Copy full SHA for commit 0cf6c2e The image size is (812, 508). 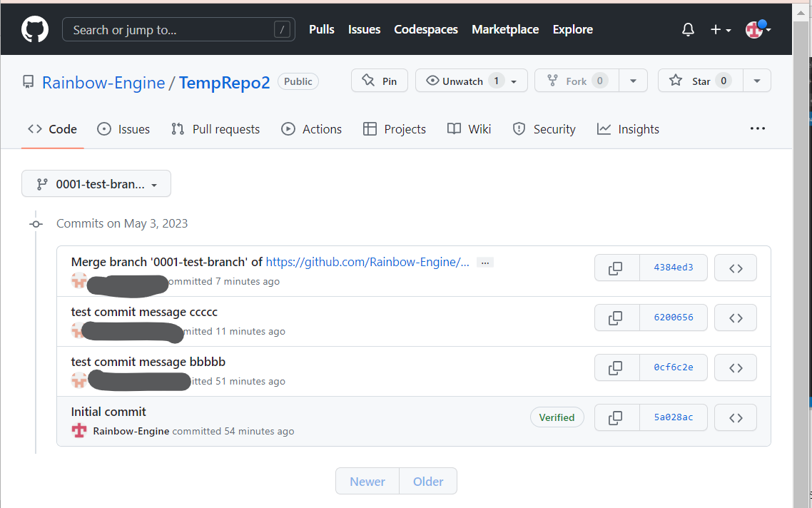[x=616, y=367]
